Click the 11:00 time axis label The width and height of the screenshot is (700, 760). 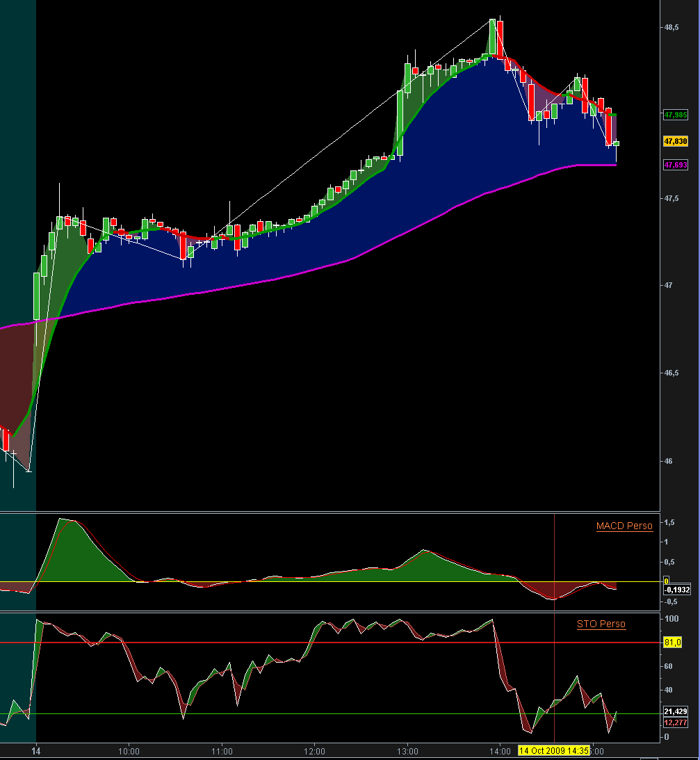[x=222, y=751]
